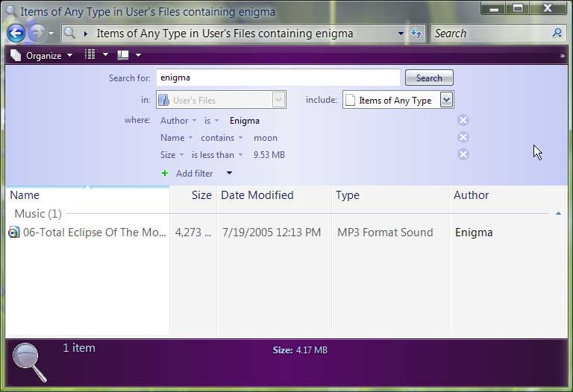
Task: Click the 9.53 MB size value
Action: 269,155
